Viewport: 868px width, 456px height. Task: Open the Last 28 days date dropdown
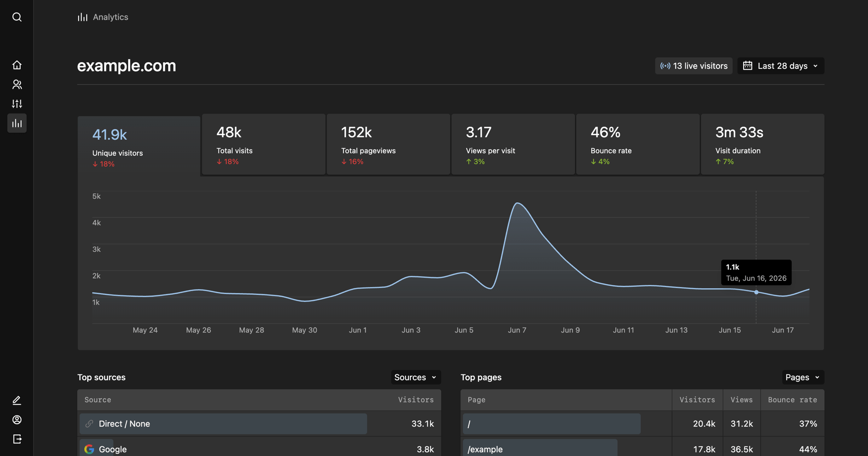(x=781, y=66)
